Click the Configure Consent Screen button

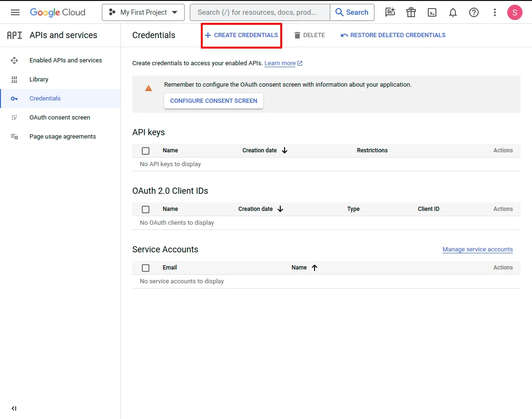pos(214,101)
